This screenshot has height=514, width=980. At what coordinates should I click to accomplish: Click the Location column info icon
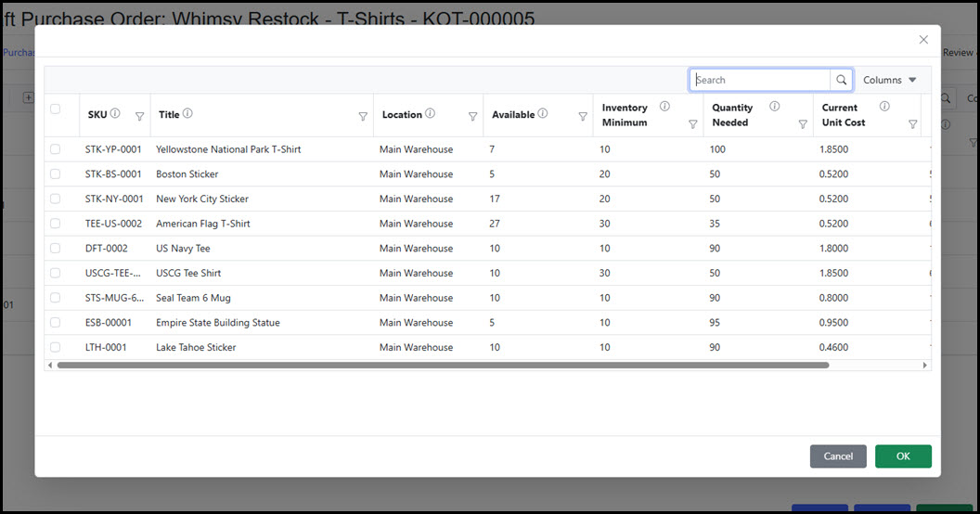click(x=432, y=114)
